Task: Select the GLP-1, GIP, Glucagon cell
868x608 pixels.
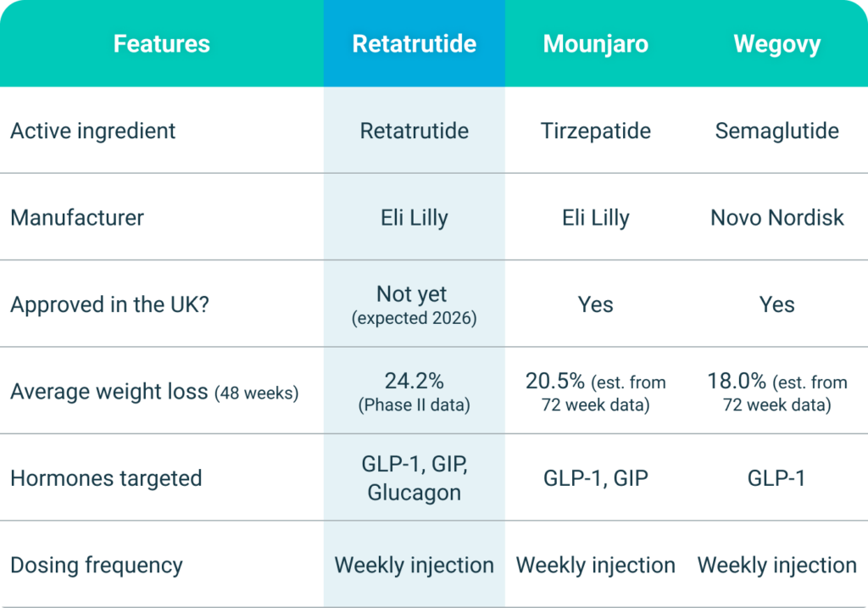Action: click(414, 478)
